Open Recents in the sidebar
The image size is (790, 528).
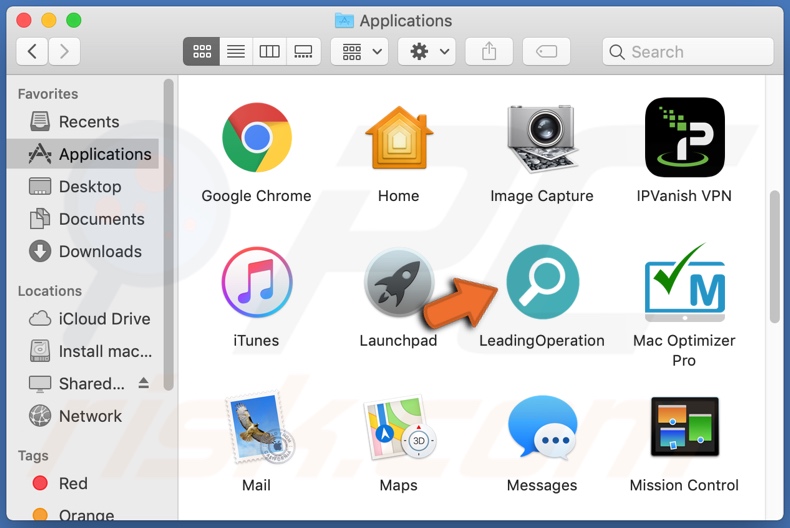point(83,121)
